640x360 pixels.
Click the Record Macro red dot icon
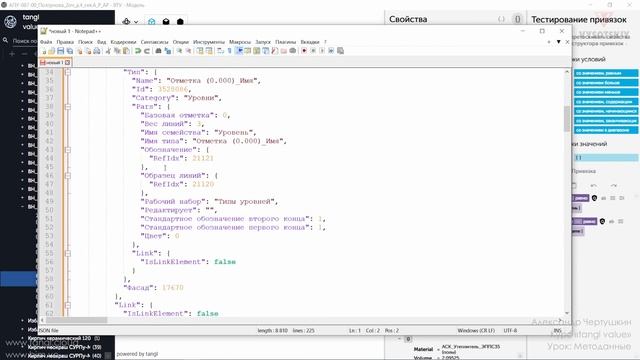304,51
